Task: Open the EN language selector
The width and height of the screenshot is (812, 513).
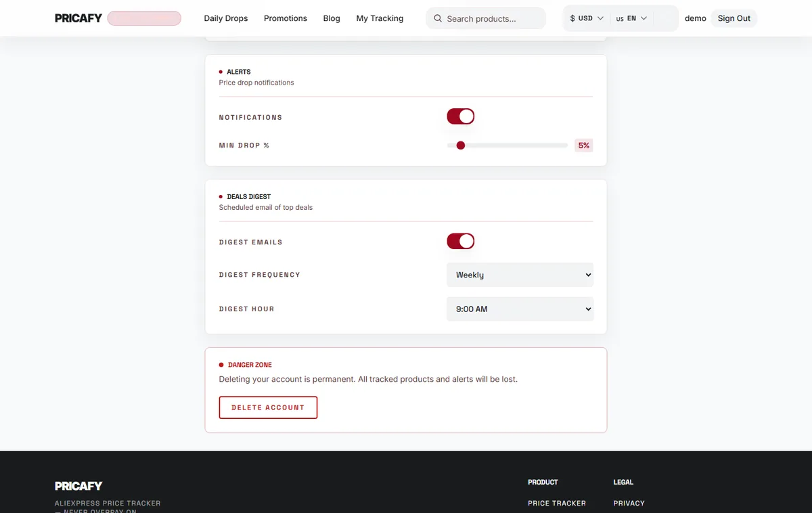Action: coord(631,18)
